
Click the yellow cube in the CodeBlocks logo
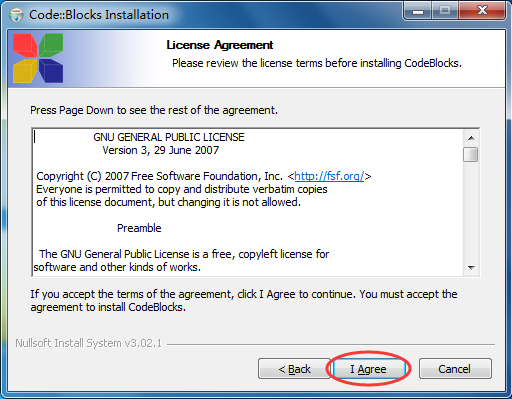tap(25, 71)
